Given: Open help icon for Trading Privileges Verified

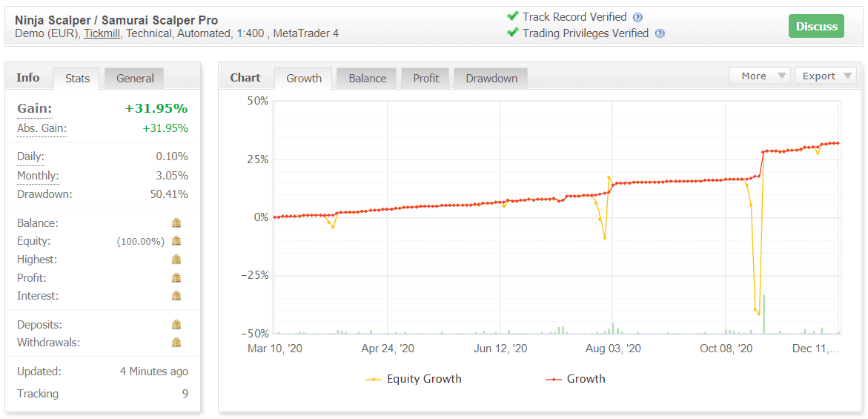Looking at the screenshot, I should [x=660, y=33].
